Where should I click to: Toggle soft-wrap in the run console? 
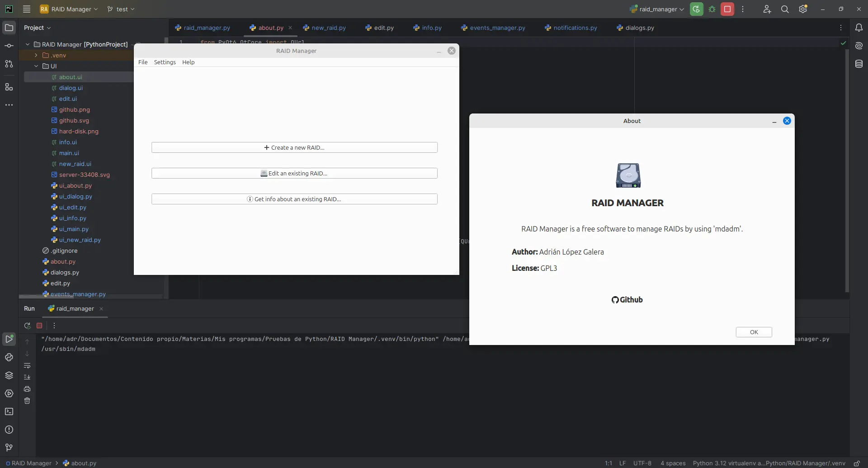[x=27, y=365]
